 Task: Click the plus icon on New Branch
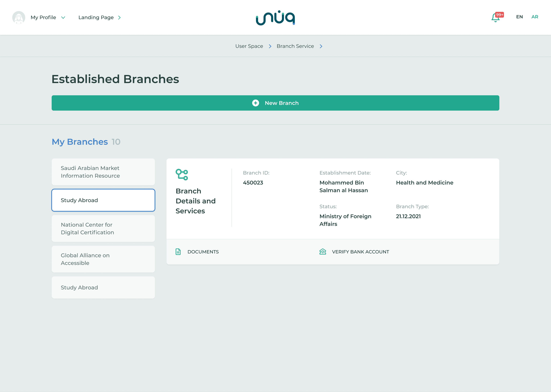(x=255, y=103)
